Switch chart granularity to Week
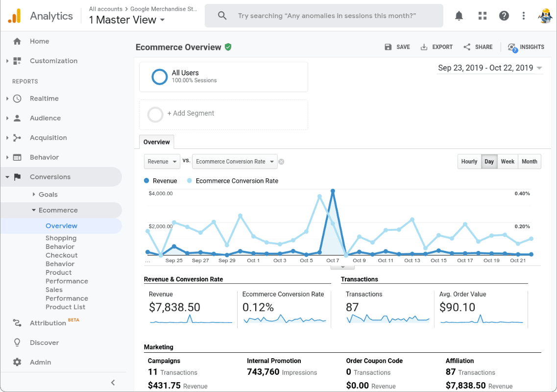Screen dimensions: 557x392 click(x=508, y=162)
